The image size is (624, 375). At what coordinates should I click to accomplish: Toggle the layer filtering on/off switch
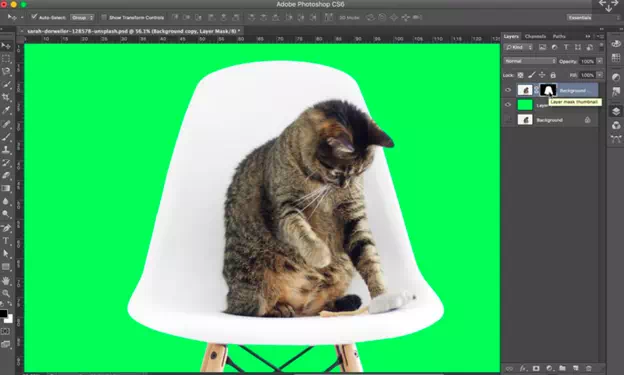pos(601,47)
